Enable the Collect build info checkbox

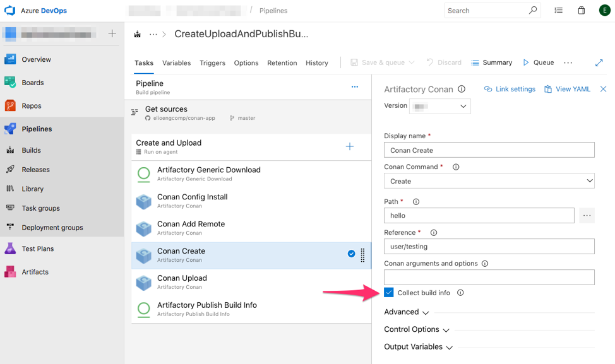tap(388, 292)
